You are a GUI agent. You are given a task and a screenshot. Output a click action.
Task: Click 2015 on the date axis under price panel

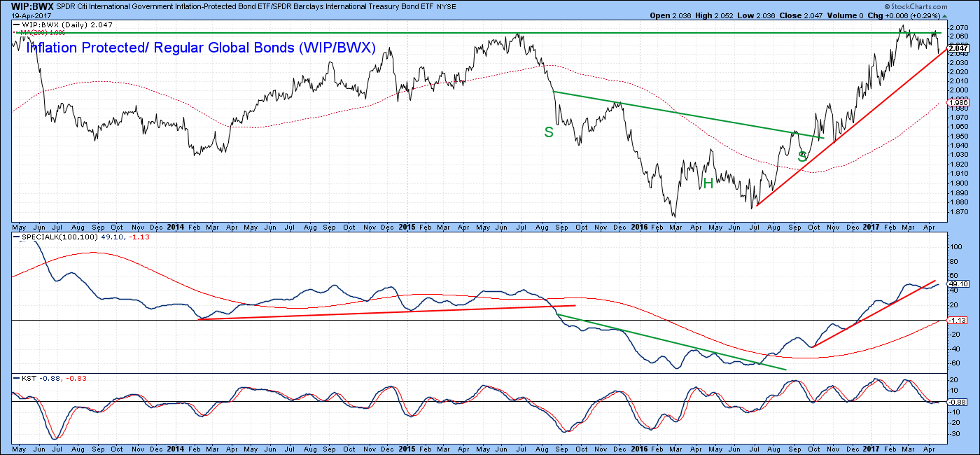coord(408,227)
